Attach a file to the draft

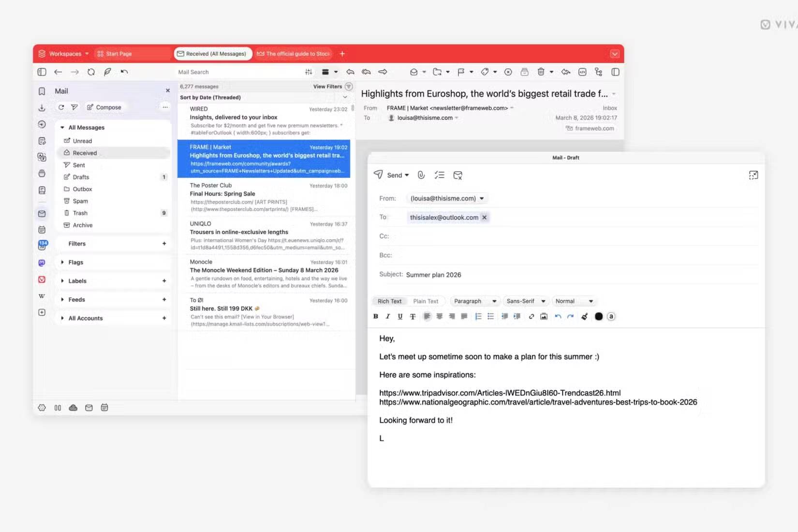point(421,175)
